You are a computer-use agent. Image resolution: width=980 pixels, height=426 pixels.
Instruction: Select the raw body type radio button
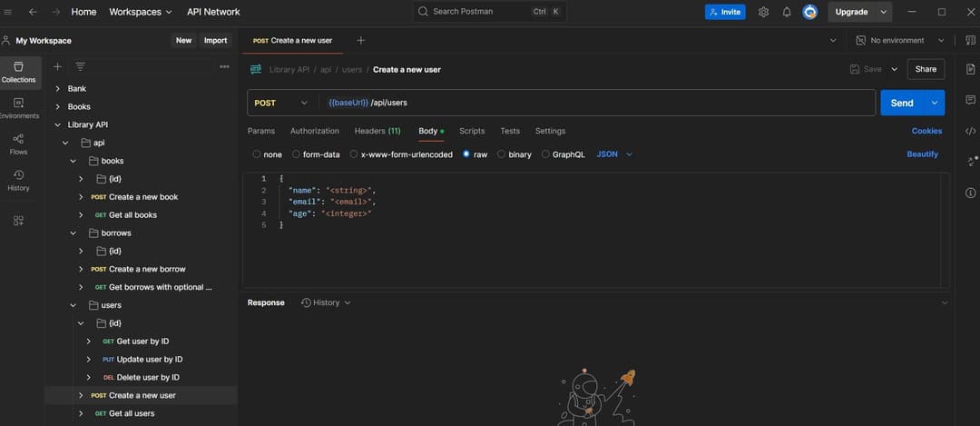click(466, 154)
